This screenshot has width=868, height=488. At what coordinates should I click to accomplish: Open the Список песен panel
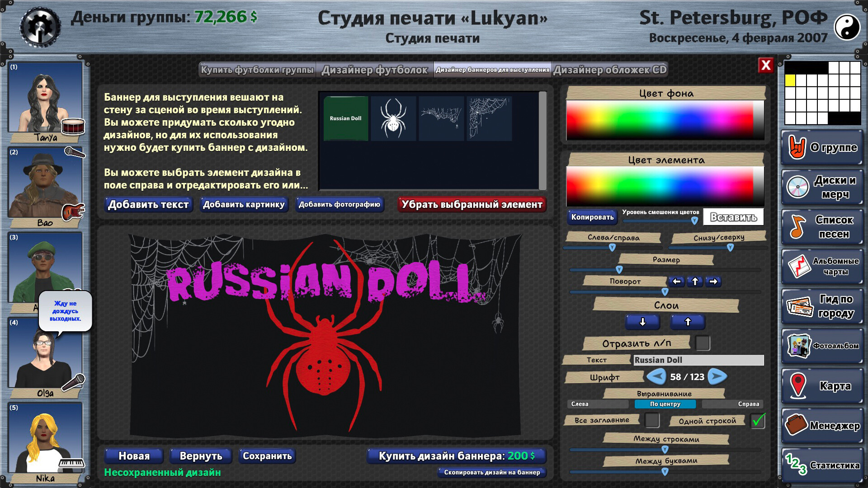[822, 226]
